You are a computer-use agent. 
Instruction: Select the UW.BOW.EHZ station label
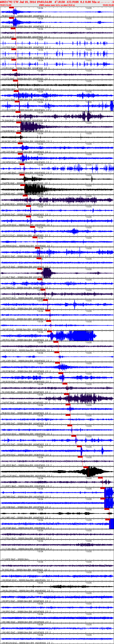26,382
